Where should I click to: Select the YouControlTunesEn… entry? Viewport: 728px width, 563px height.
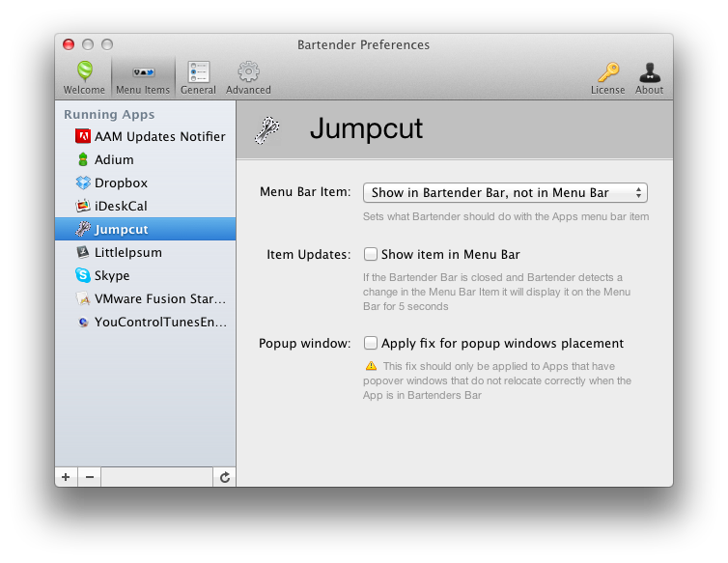(x=146, y=322)
